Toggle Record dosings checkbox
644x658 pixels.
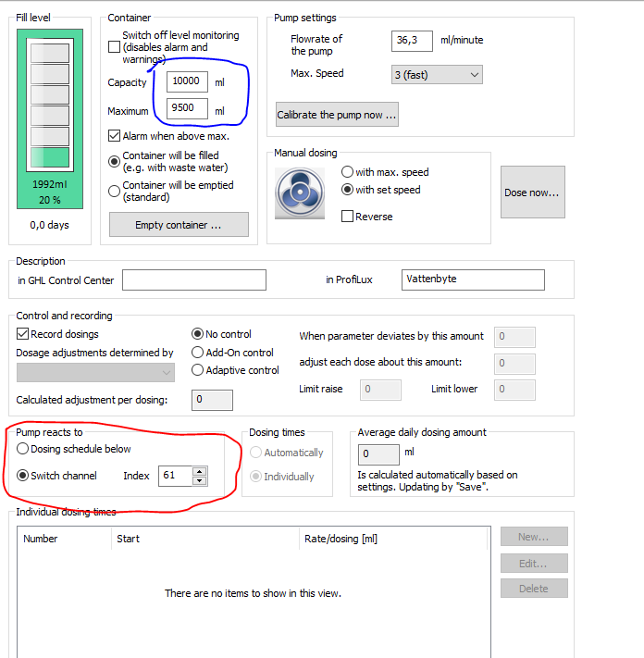coord(22,333)
